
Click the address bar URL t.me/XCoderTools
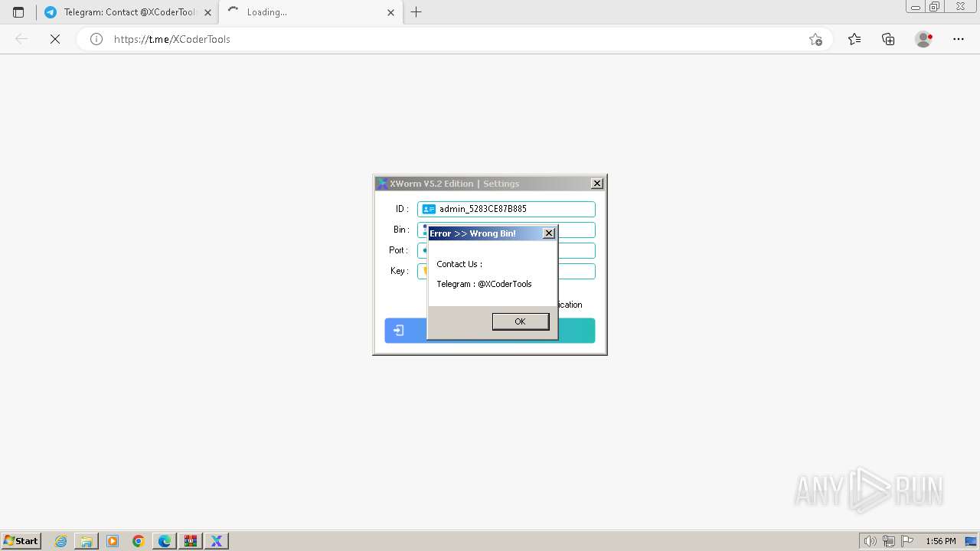tap(172, 39)
